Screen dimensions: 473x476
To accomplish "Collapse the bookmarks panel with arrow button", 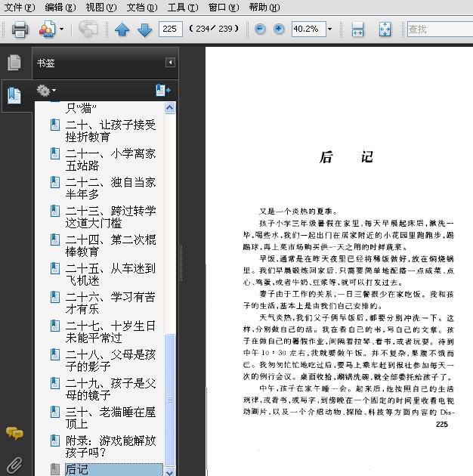I will tap(170, 63).
